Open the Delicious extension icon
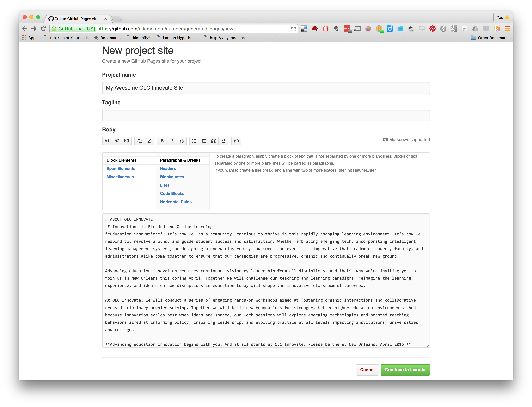 [x=304, y=29]
